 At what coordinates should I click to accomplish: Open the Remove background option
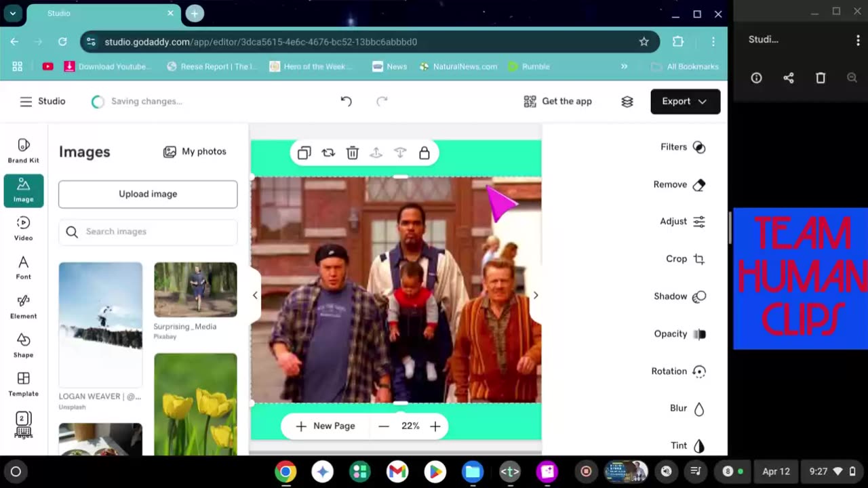(x=679, y=184)
